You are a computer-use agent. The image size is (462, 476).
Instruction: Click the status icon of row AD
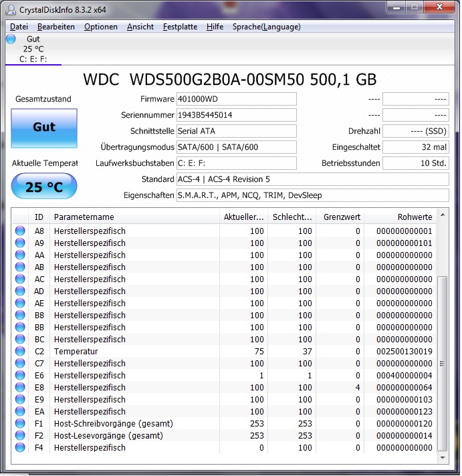coord(20,291)
